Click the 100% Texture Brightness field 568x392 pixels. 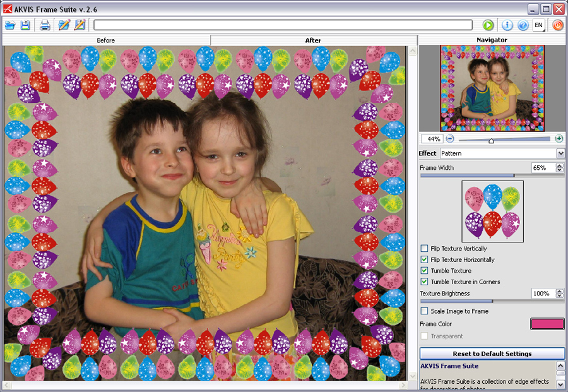point(543,294)
